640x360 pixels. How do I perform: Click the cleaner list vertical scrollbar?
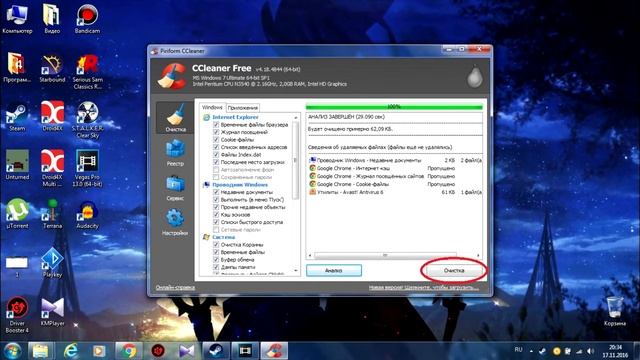(296, 161)
